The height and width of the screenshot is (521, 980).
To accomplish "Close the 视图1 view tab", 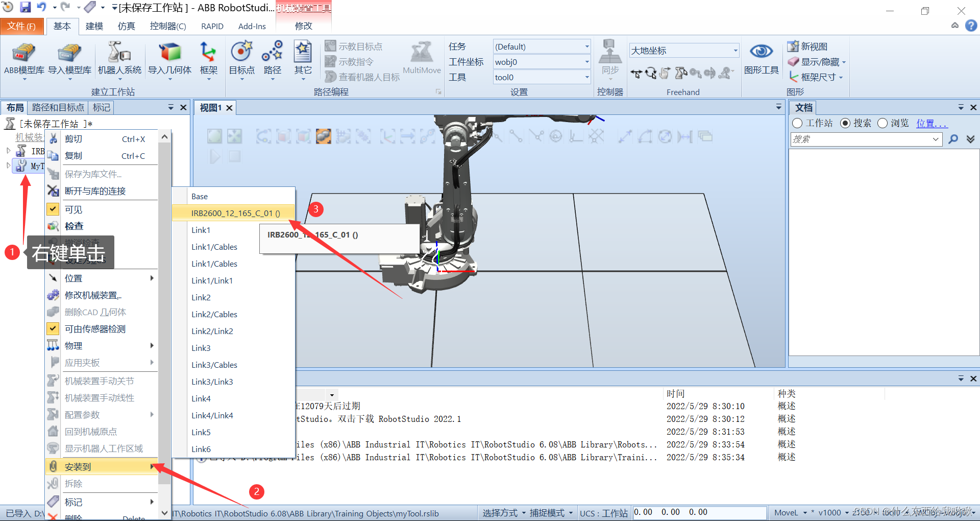I will click(230, 108).
